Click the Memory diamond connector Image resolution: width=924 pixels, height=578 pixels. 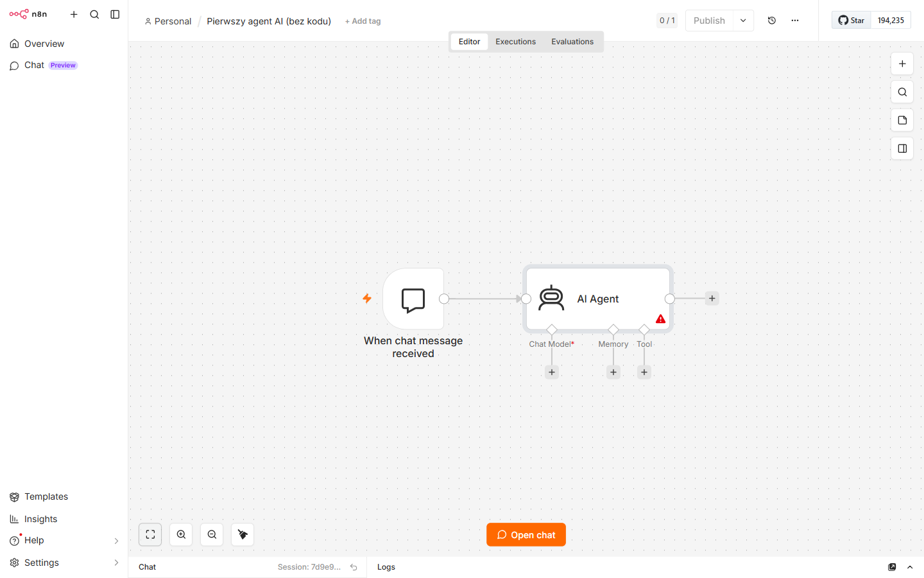613,329
